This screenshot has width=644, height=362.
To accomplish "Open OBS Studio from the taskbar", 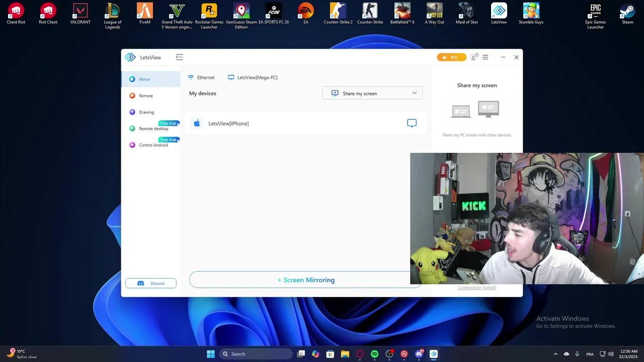I will coord(389,354).
